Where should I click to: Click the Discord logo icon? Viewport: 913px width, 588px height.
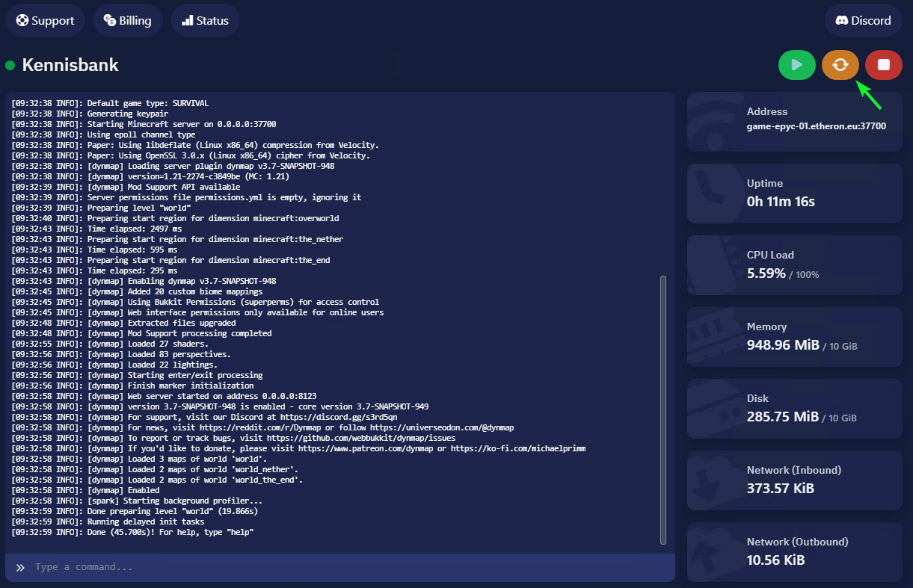click(x=841, y=20)
